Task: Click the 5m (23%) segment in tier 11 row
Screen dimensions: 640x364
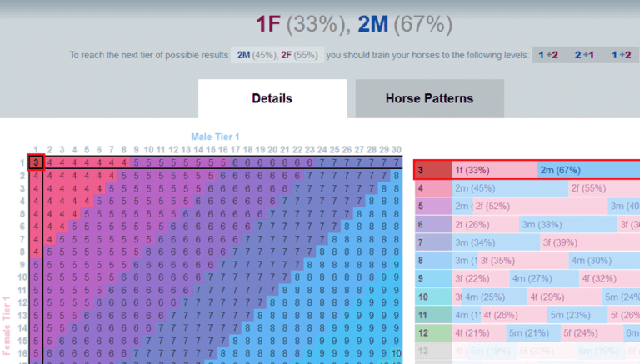Action: tap(577, 315)
